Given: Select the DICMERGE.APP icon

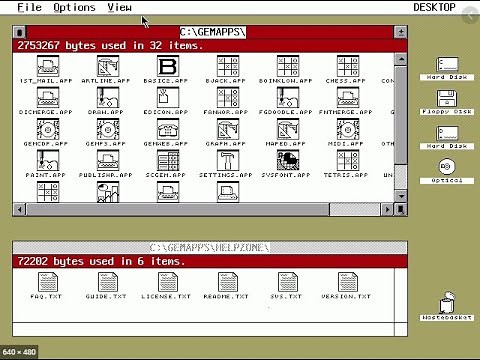Looking at the screenshot, I should click(x=48, y=98).
